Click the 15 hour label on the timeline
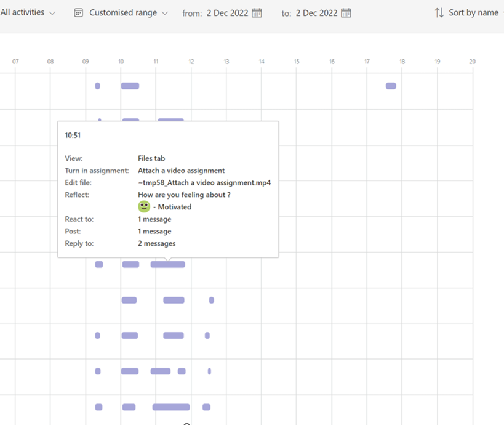504x425 pixels. pyautogui.click(x=297, y=62)
